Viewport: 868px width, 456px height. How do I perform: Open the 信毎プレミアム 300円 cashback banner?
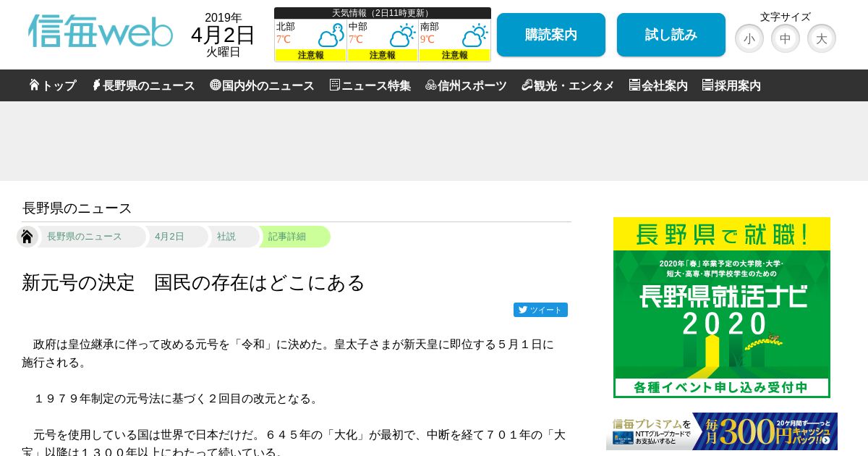722,431
